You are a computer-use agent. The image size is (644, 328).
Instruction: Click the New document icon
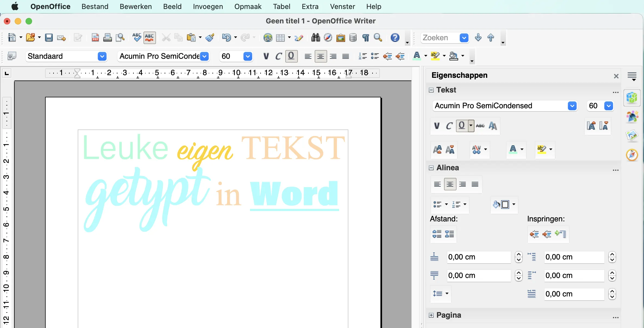tap(12, 38)
